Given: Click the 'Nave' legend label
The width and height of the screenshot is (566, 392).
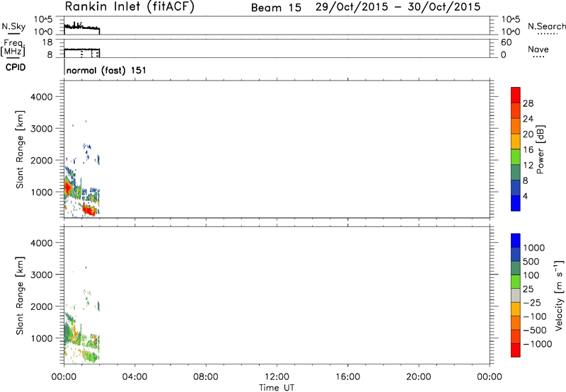Looking at the screenshot, I should pos(538,49).
